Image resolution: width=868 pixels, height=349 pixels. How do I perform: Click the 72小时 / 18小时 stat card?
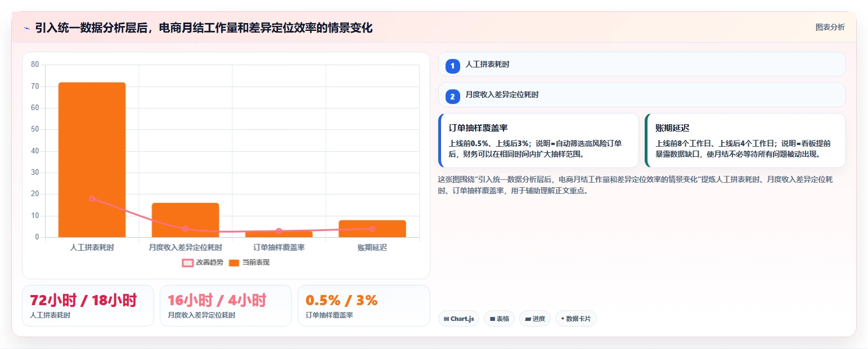click(x=88, y=306)
